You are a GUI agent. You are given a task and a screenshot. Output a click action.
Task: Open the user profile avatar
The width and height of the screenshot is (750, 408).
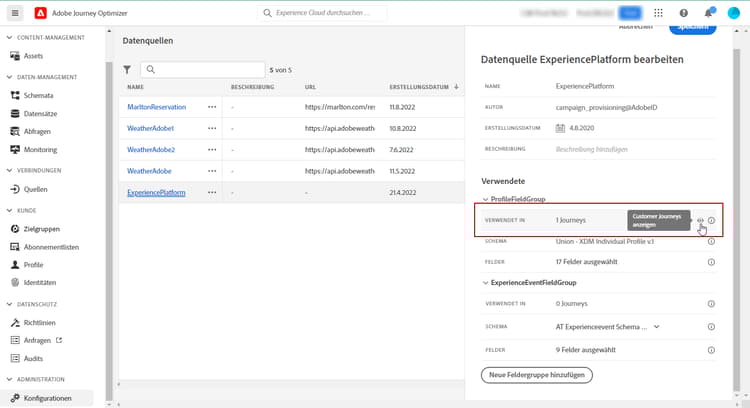pos(733,13)
